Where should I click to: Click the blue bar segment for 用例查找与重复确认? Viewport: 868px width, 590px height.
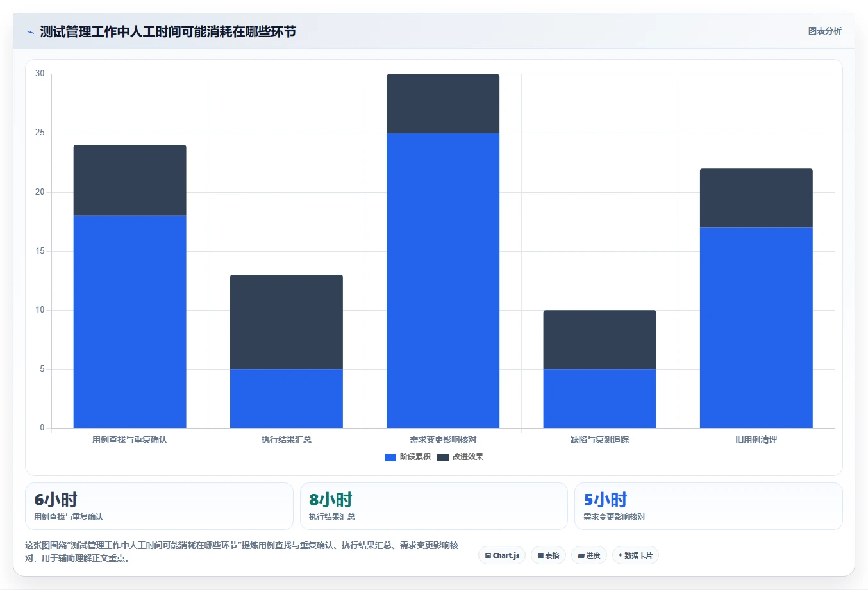click(130, 322)
